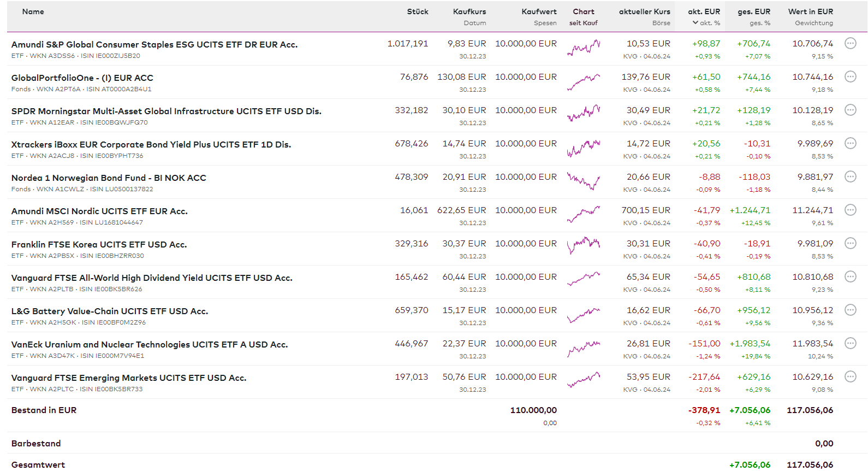Click options icon for Vanguard High Dividend Yield
868x471 pixels.
[850, 276]
